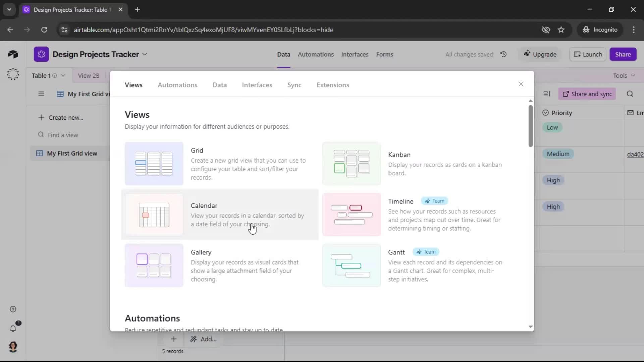Open Data in the top navigation

(283, 55)
